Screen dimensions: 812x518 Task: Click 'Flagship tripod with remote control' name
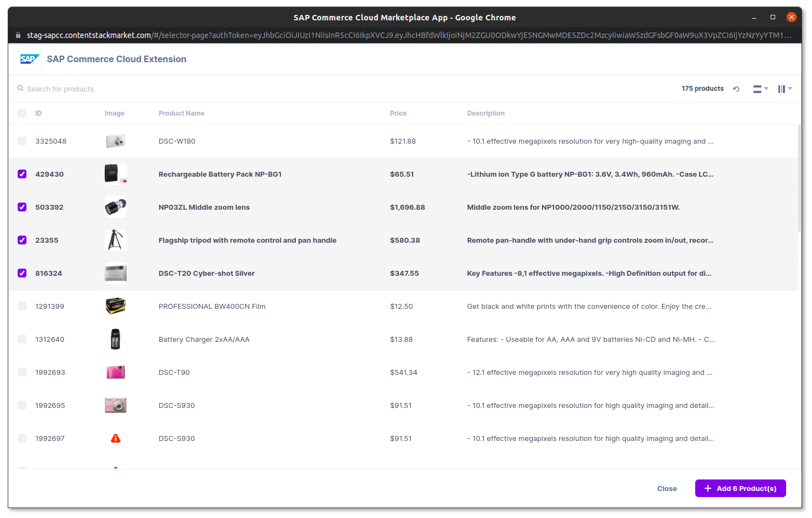coord(247,241)
